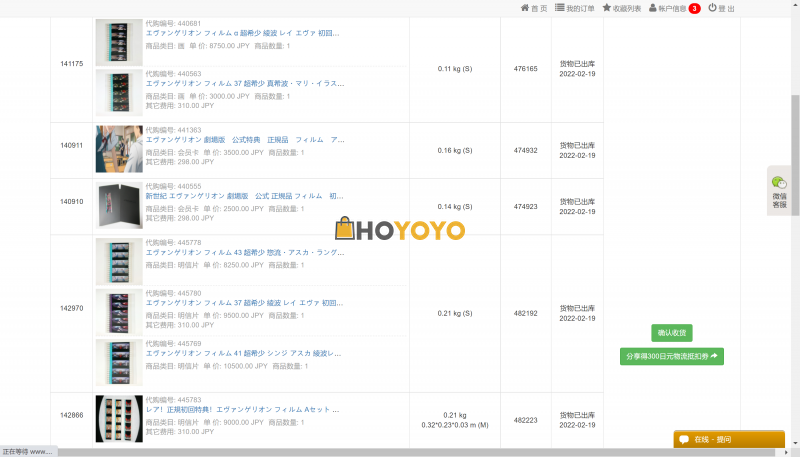
Task: Open thumbnail of item 441363 anime image
Action: tap(119, 149)
